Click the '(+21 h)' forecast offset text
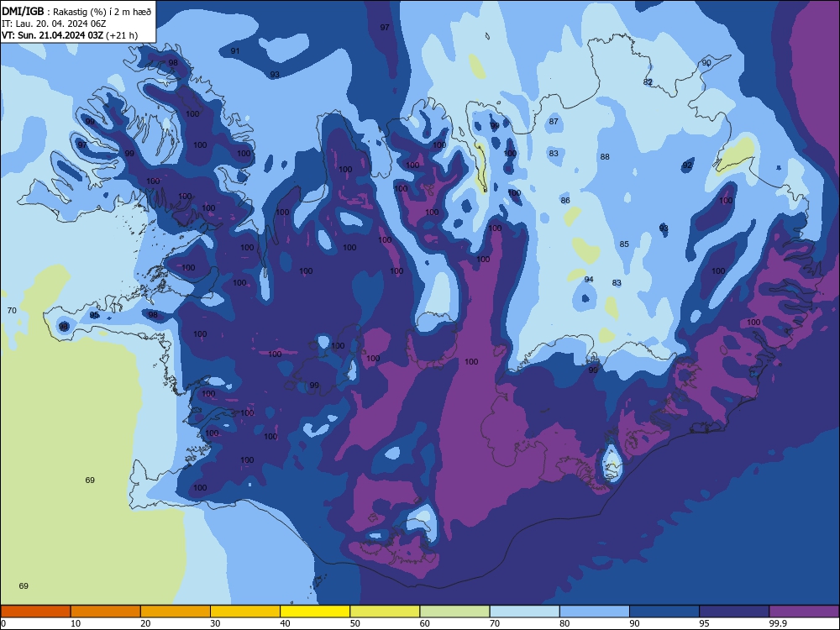 pos(122,35)
